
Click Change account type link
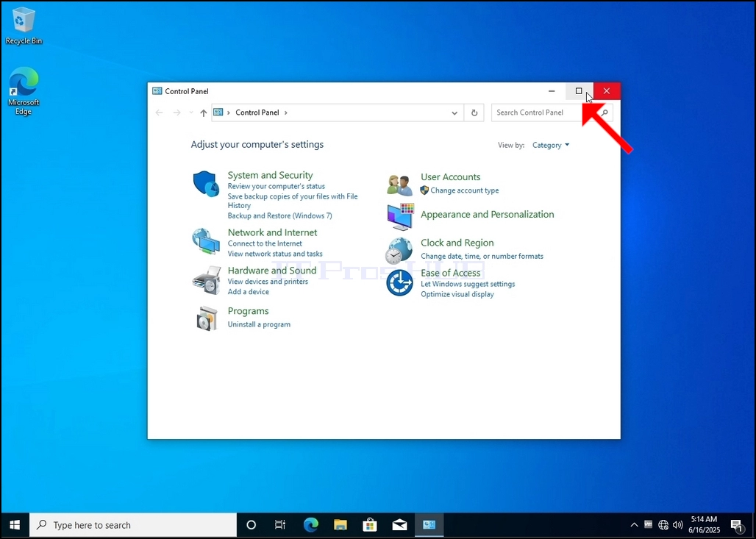coord(464,190)
